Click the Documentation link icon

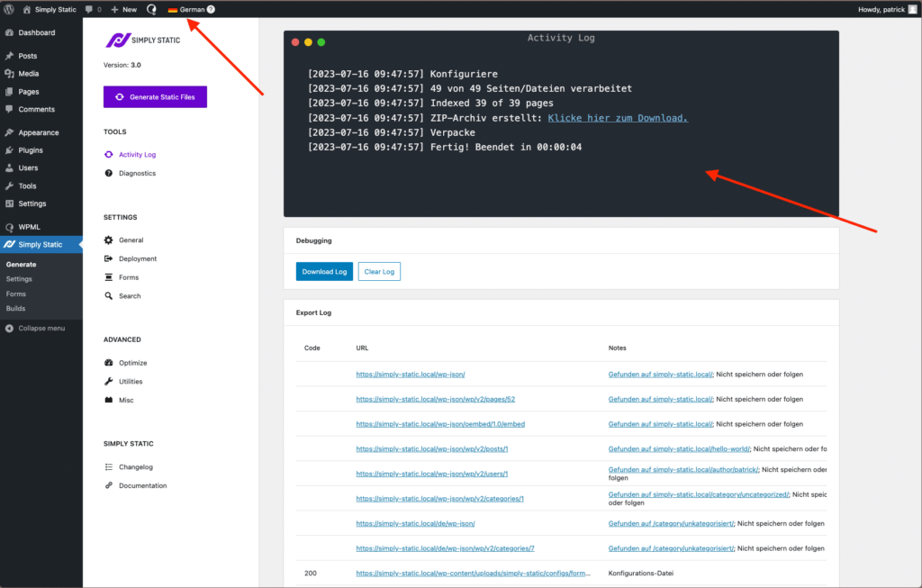(109, 485)
